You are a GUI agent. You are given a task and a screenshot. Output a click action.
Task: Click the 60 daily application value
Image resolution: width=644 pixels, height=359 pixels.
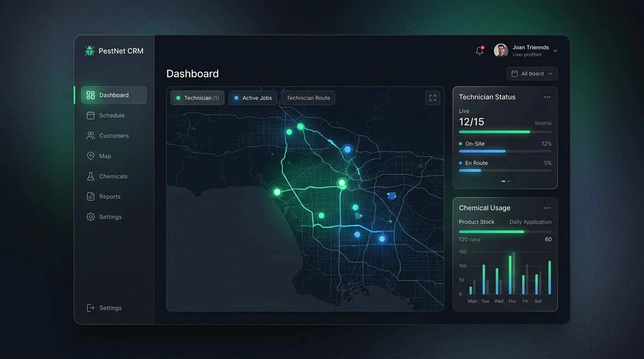click(x=548, y=239)
